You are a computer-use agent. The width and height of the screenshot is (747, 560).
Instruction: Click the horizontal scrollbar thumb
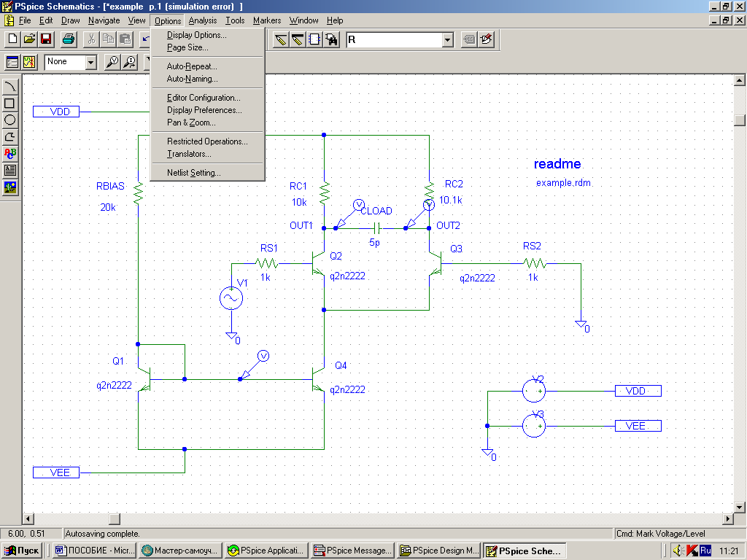[115, 518]
